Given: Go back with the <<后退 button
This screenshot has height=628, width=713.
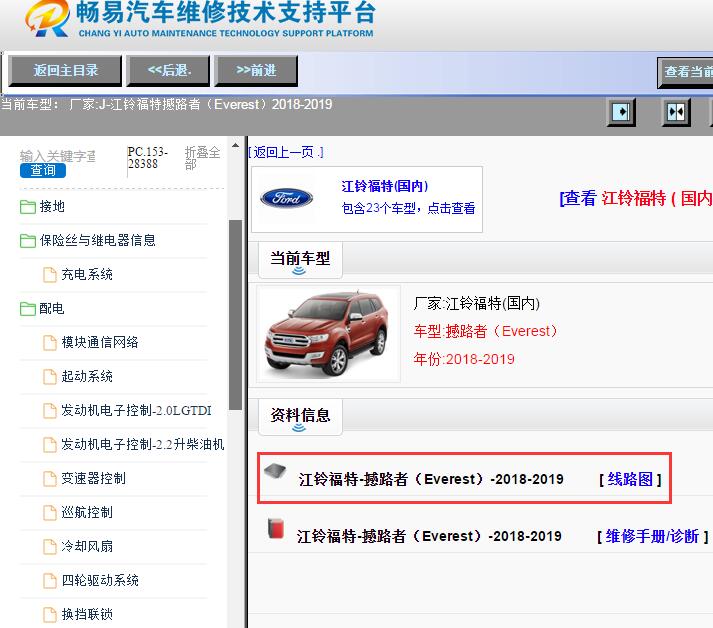Looking at the screenshot, I should [168, 70].
